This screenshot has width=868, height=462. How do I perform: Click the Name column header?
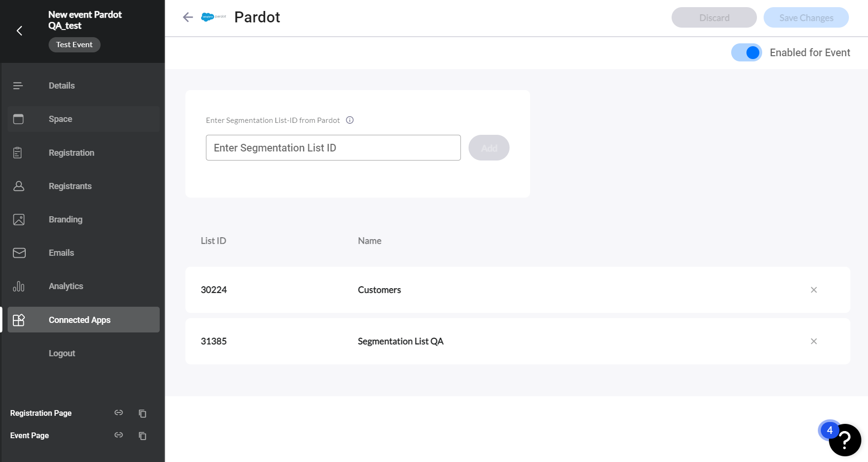pyautogui.click(x=370, y=241)
